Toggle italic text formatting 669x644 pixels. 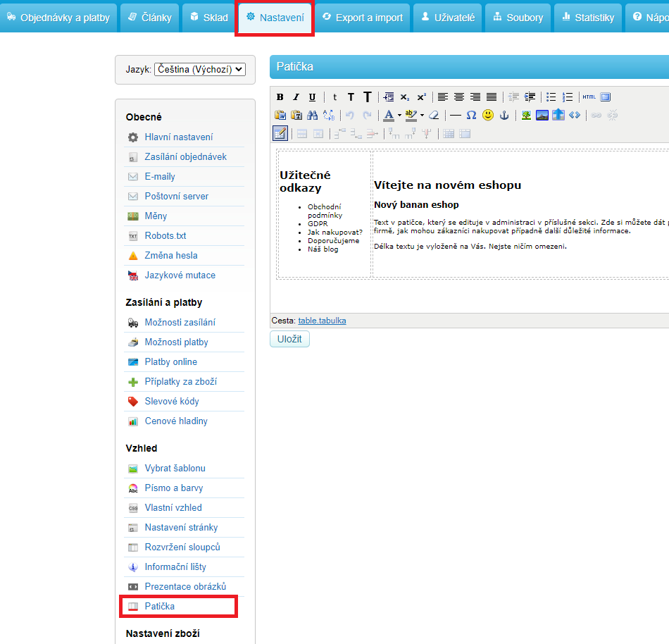[x=296, y=97]
